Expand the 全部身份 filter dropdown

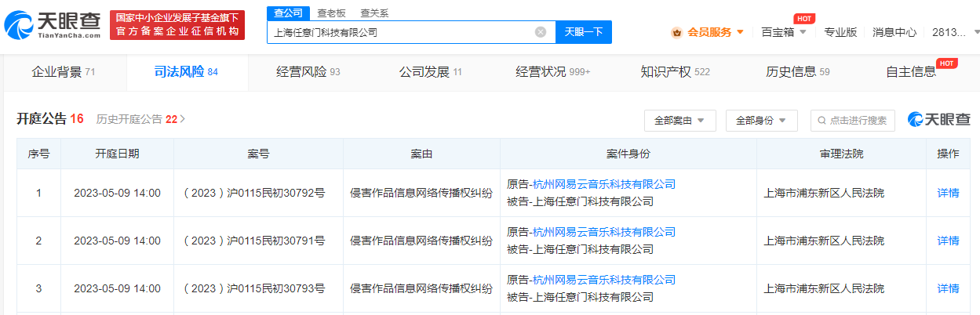click(x=762, y=121)
